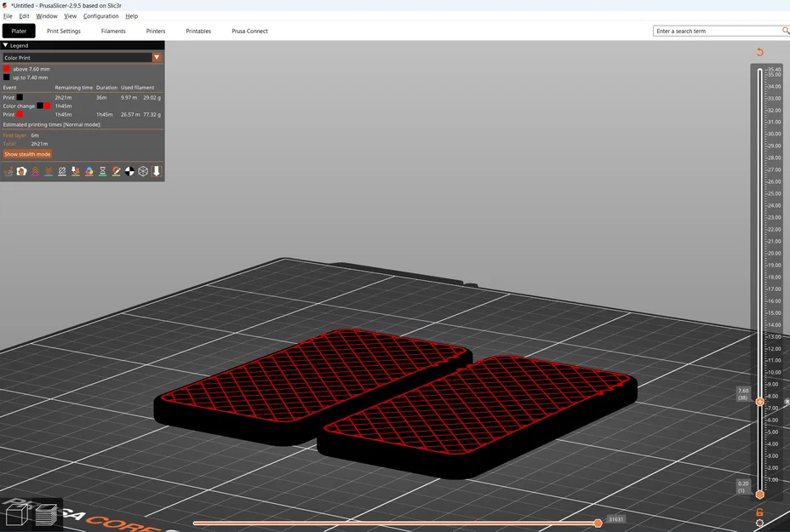This screenshot has width=790, height=532.
Task: Click the First layer 6m value
Action: point(35,135)
